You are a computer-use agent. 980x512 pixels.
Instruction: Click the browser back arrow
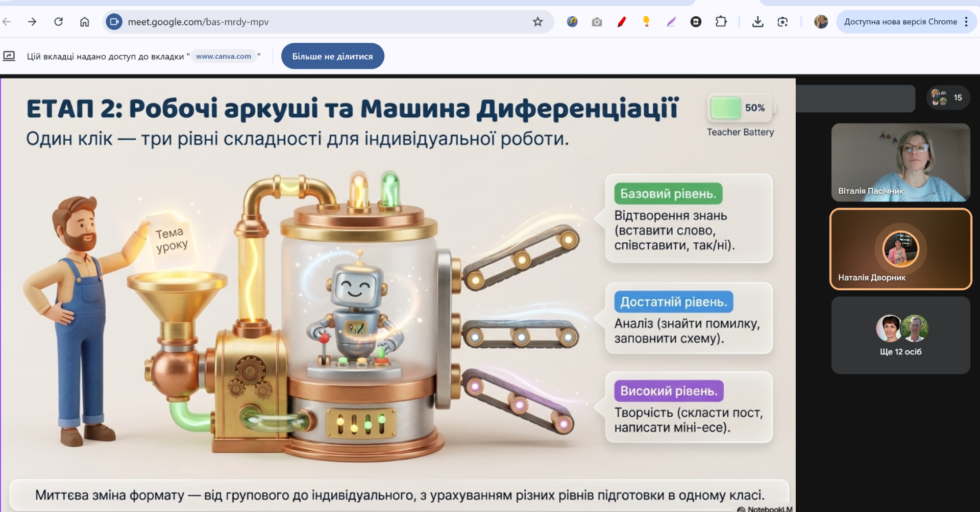[x=7, y=21]
